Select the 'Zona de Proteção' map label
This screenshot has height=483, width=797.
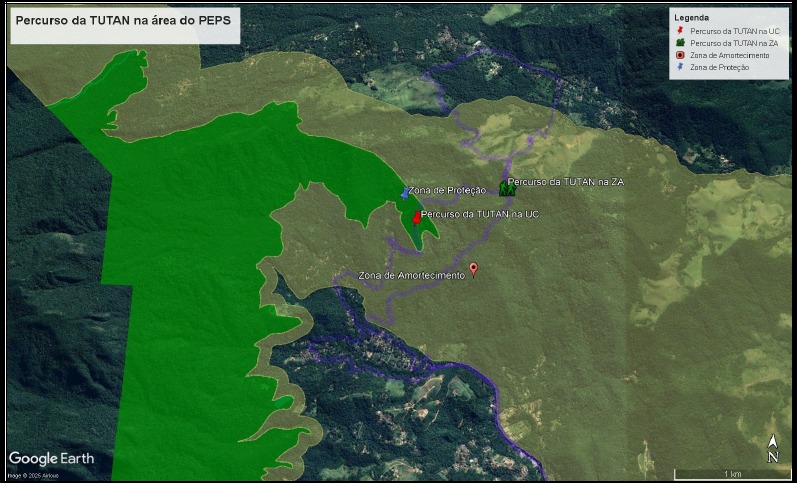point(447,190)
